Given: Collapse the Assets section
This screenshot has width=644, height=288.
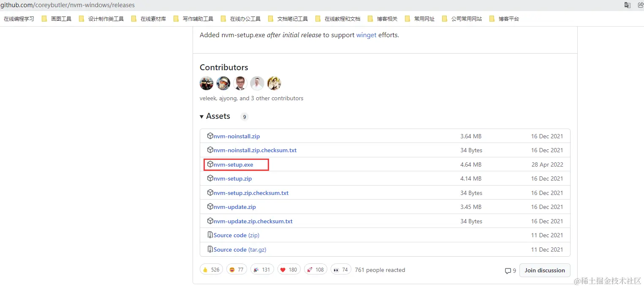Looking at the screenshot, I should pos(215,116).
